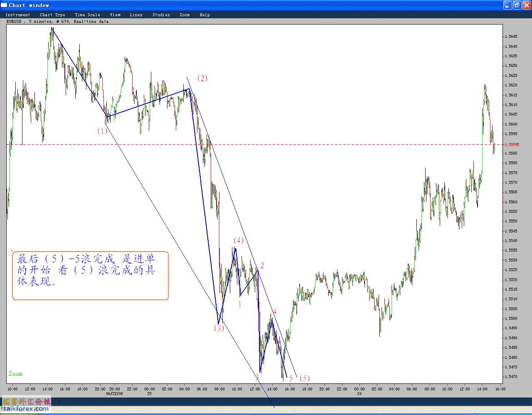Image resolution: width=532 pixels, height=415 pixels.
Task: Open the Instrument menu
Action: [17, 15]
